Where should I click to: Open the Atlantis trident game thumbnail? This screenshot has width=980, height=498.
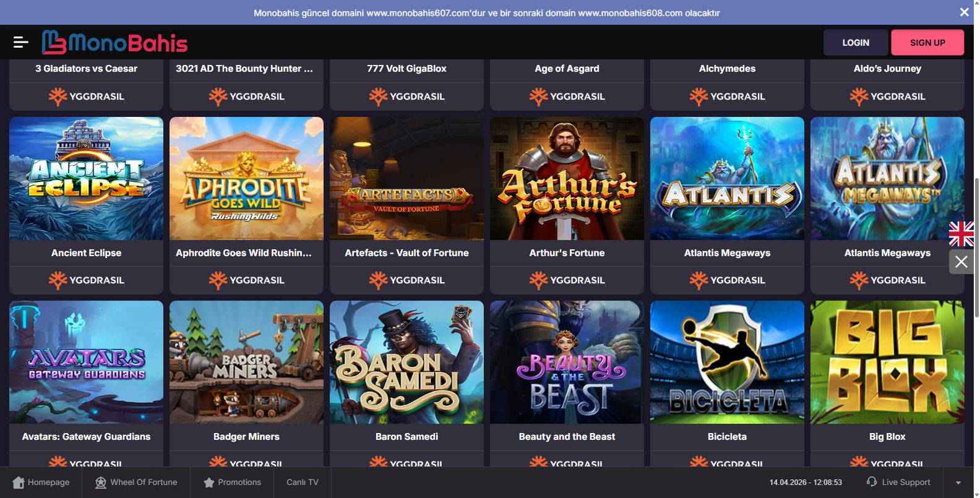pos(728,178)
